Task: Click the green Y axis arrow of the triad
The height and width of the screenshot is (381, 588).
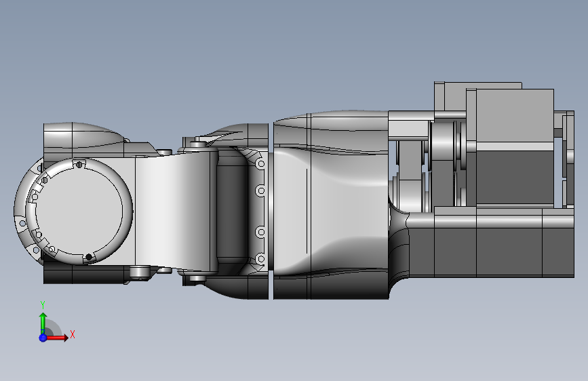Action: coord(43,323)
